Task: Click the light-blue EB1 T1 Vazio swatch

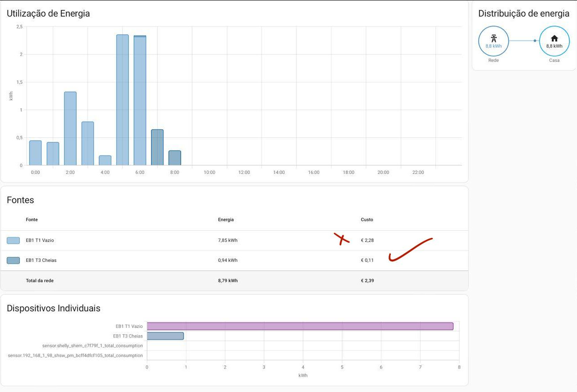Action: pos(13,241)
